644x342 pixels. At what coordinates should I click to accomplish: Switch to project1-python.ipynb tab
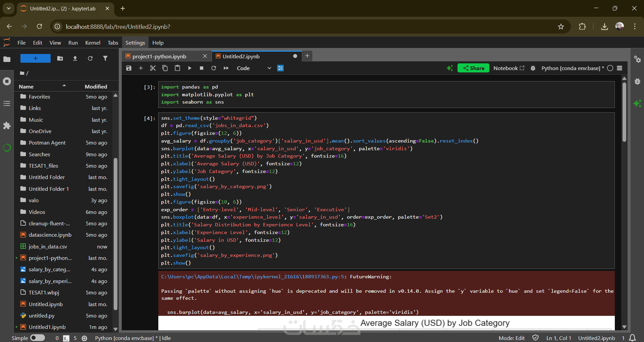tap(159, 56)
